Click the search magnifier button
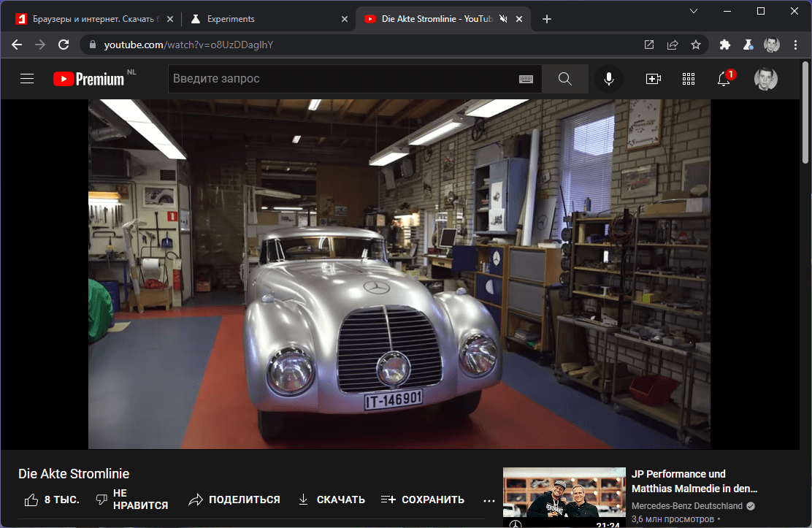The image size is (812, 528). (x=564, y=79)
